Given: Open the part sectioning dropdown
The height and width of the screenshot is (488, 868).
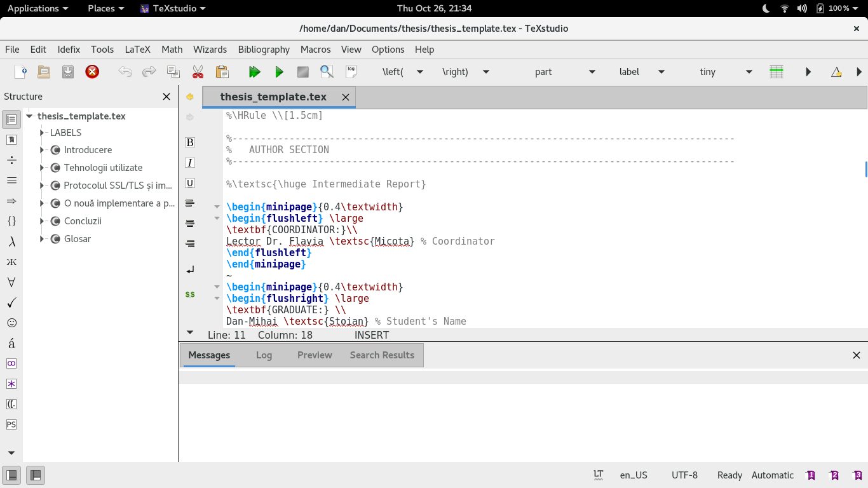Looking at the screenshot, I should click(x=565, y=72).
